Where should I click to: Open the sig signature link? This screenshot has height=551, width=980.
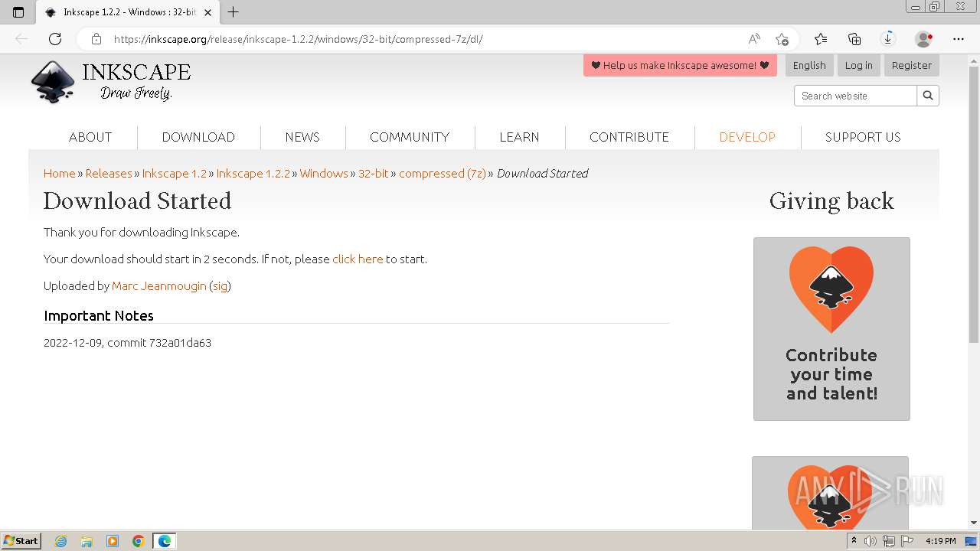tap(220, 285)
